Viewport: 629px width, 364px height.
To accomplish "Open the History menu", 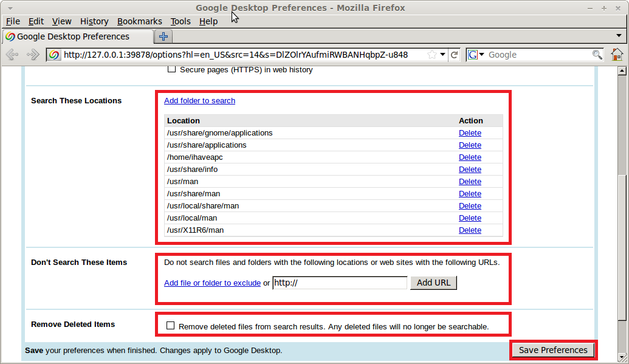I will 94,21.
